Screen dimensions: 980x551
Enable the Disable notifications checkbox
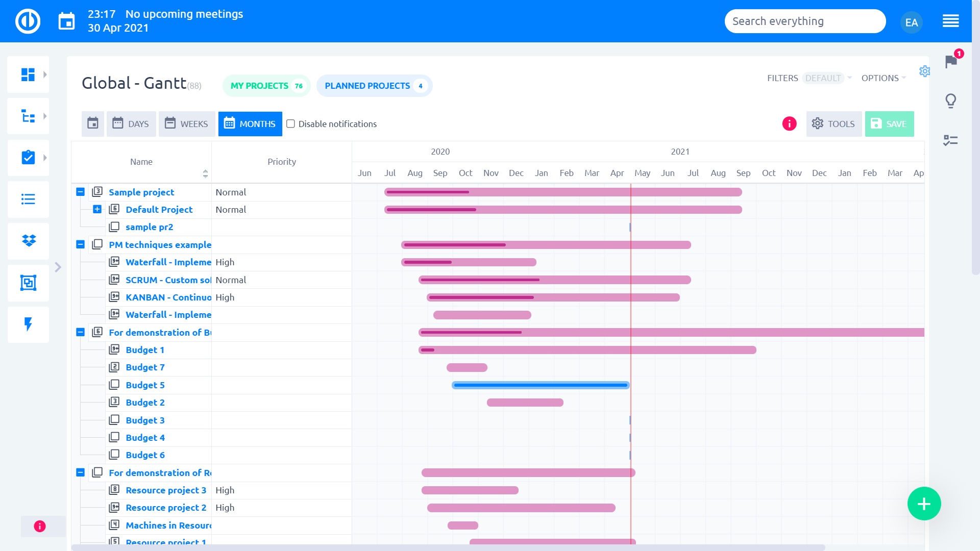tap(290, 123)
